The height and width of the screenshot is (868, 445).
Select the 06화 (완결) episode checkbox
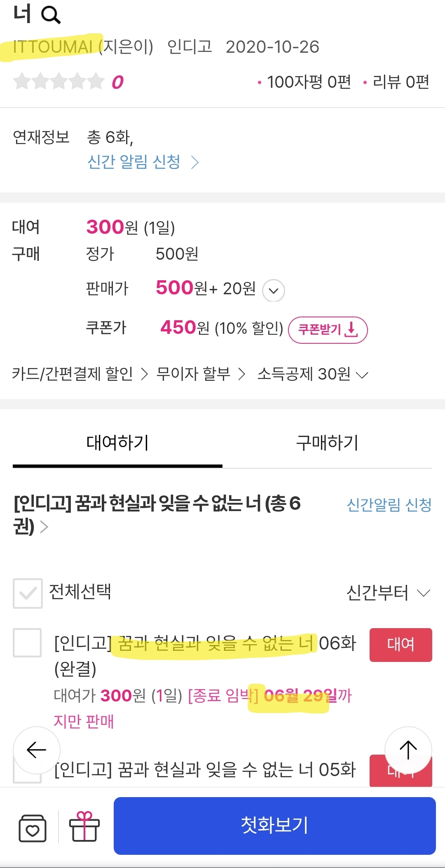click(x=27, y=642)
